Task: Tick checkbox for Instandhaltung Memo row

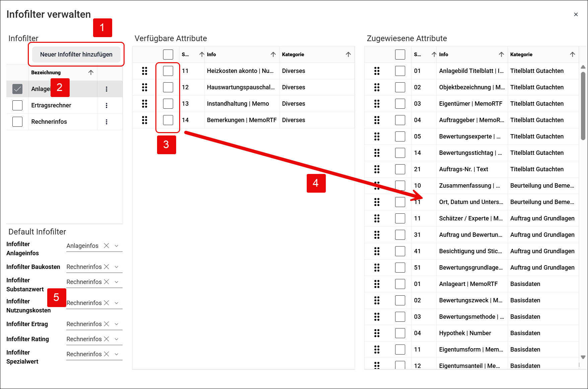Action: click(168, 104)
